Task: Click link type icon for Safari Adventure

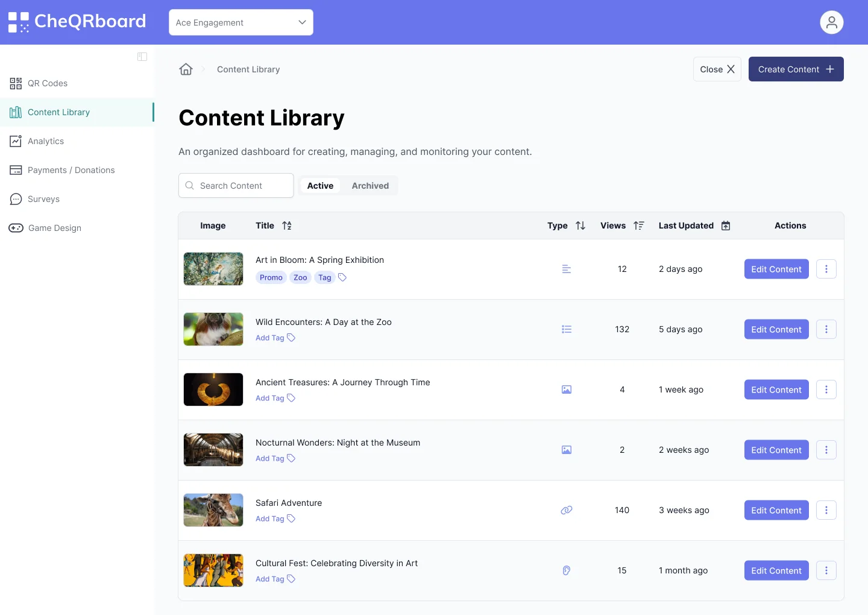Action: 567,510
